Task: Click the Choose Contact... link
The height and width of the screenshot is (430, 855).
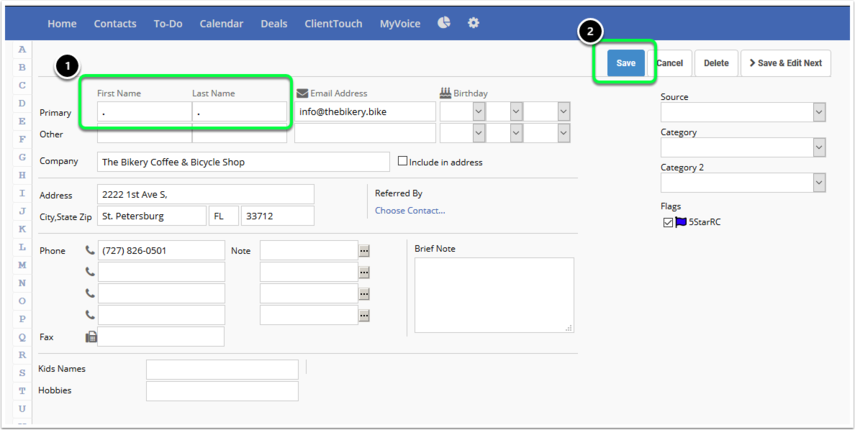Action: [x=410, y=211]
